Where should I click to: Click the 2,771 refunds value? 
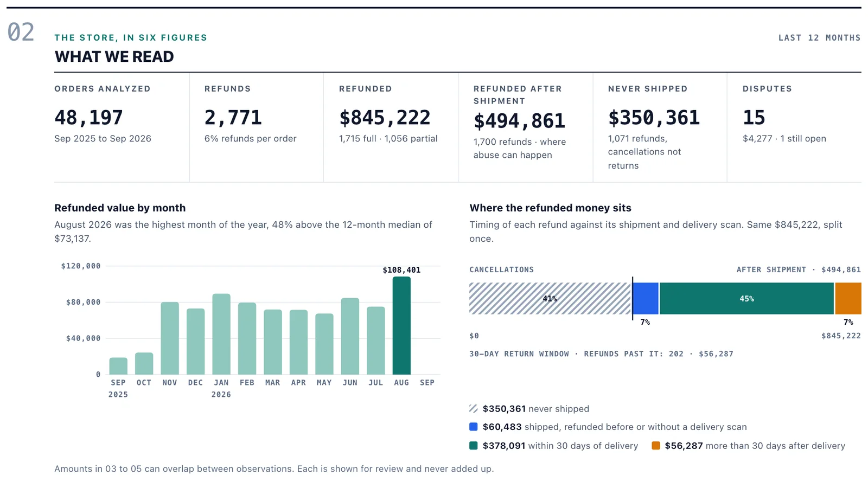click(233, 117)
